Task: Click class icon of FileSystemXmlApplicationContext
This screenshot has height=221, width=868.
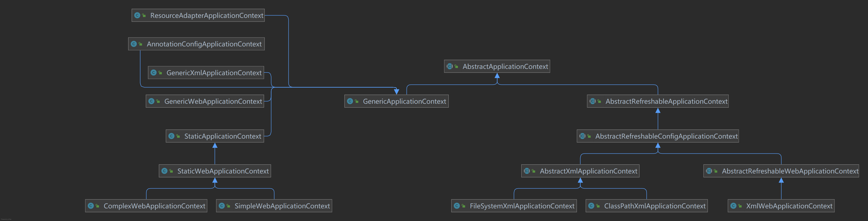Action: pyautogui.click(x=457, y=206)
